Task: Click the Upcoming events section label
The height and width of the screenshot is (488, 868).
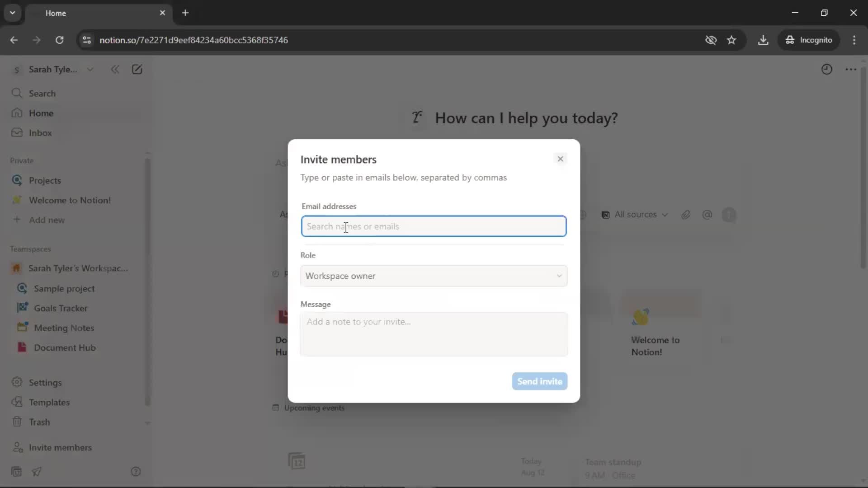Action: click(x=314, y=408)
